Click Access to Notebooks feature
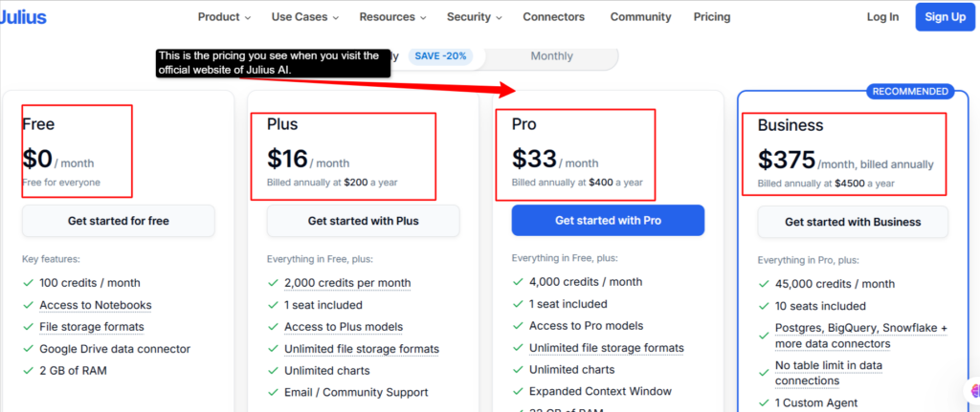 95,305
